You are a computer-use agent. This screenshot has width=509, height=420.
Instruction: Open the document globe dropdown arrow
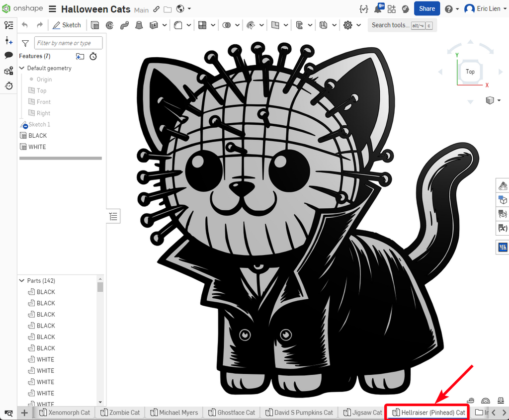tap(189, 9)
